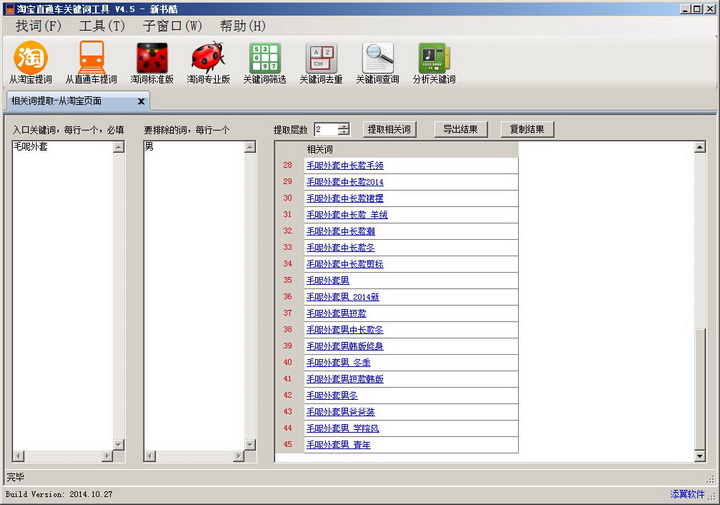Open link 毛呢外套男中长款冬 in row 38

345,330
